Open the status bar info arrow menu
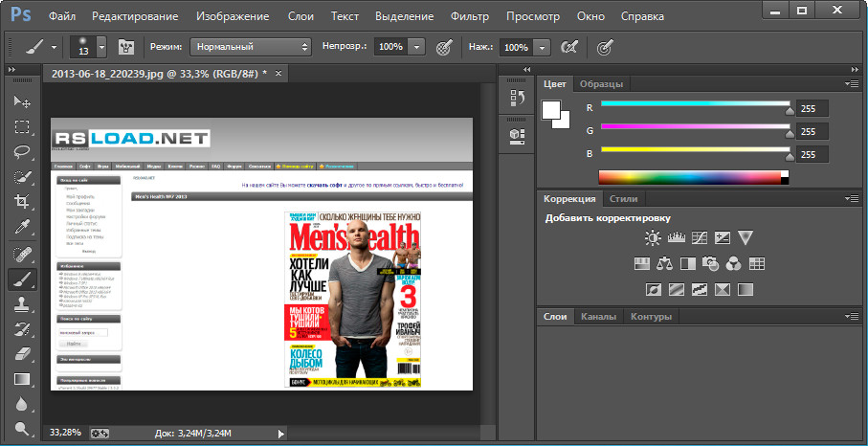The height and width of the screenshot is (446, 868). [x=280, y=434]
